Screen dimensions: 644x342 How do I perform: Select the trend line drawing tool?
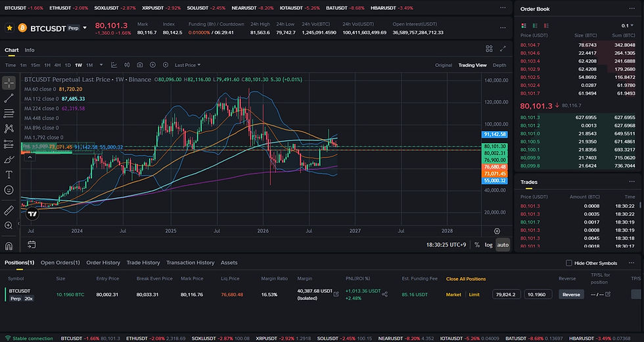(9, 98)
